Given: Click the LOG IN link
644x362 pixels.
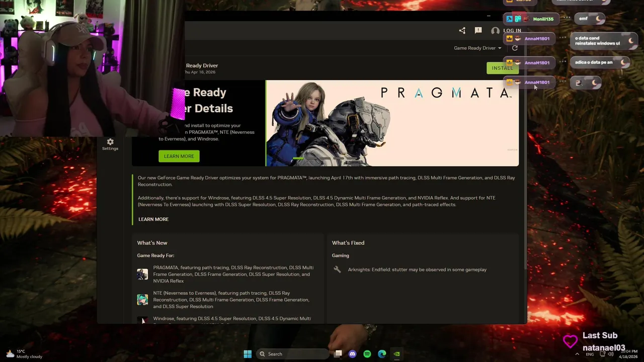Looking at the screenshot, I should (x=512, y=31).
